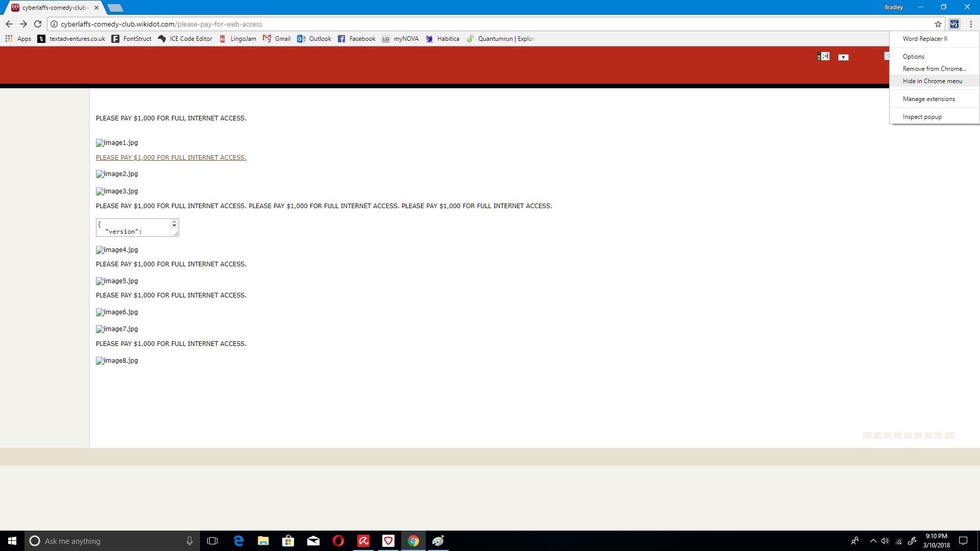Click the bookmark star in address bar
Viewport: 980px width, 551px height.
(938, 24)
